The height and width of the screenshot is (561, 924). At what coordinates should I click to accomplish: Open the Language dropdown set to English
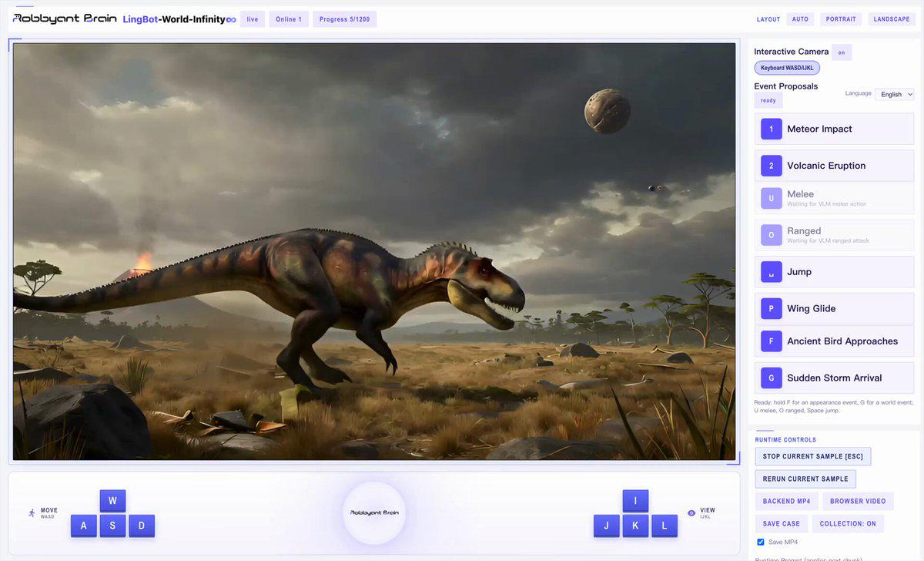point(895,94)
